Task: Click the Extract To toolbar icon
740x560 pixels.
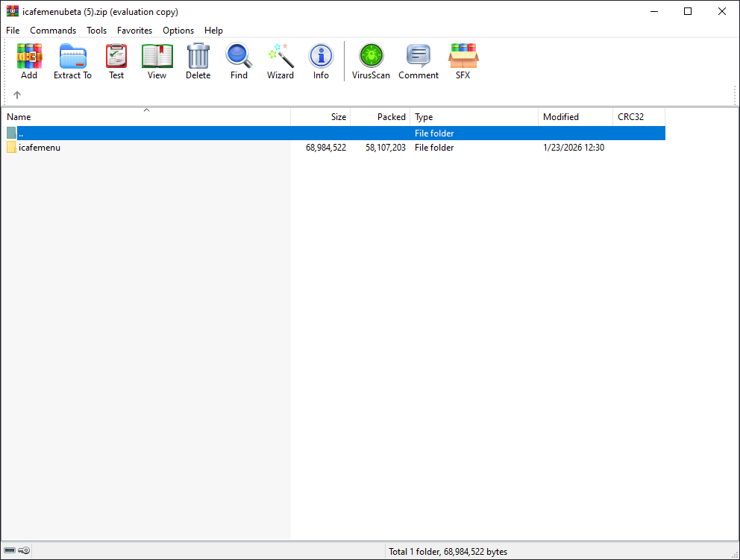Action: [72, 61]
